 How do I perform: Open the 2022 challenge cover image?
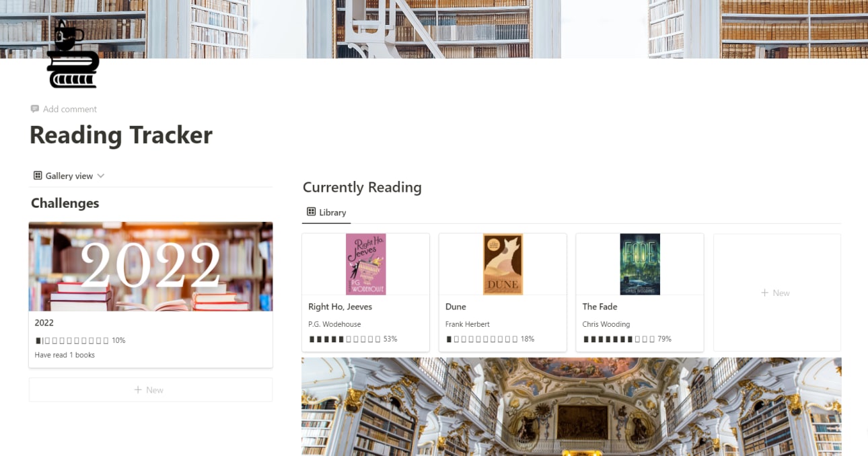[151, 266]
